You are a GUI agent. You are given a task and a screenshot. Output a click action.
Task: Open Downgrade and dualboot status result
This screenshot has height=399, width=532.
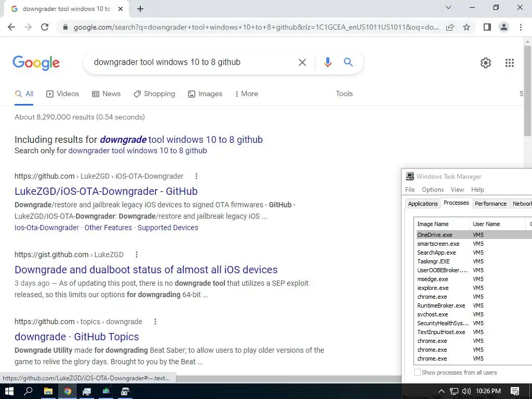pos(146,270)
